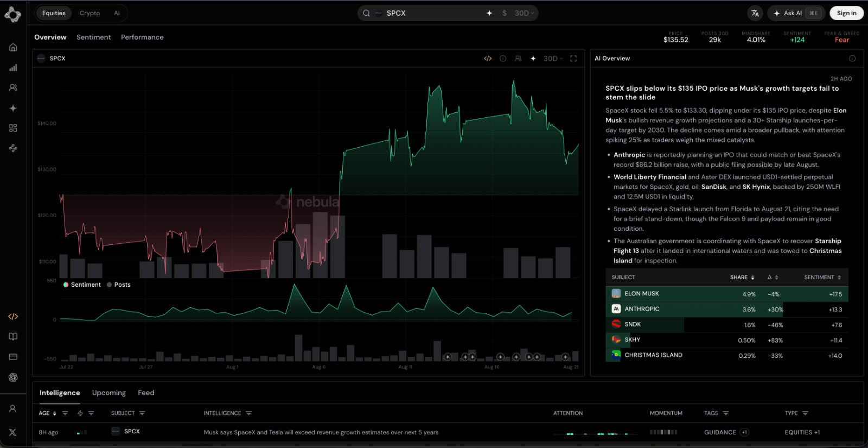Viewport: 868px width, 448px height.
Task: Open the user profile icon in sidebar
Action: (x=13, y=408)
